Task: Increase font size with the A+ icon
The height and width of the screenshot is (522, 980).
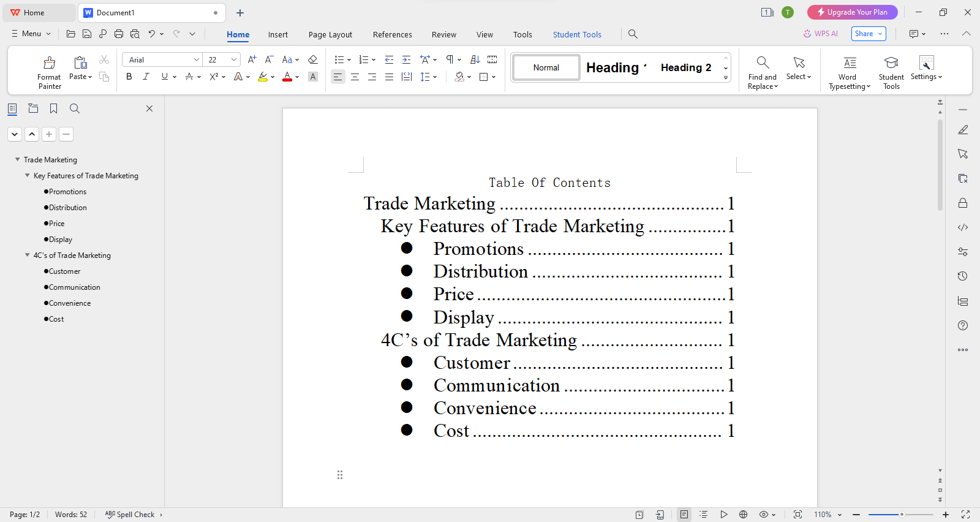Action: click(x=252, y=59)
